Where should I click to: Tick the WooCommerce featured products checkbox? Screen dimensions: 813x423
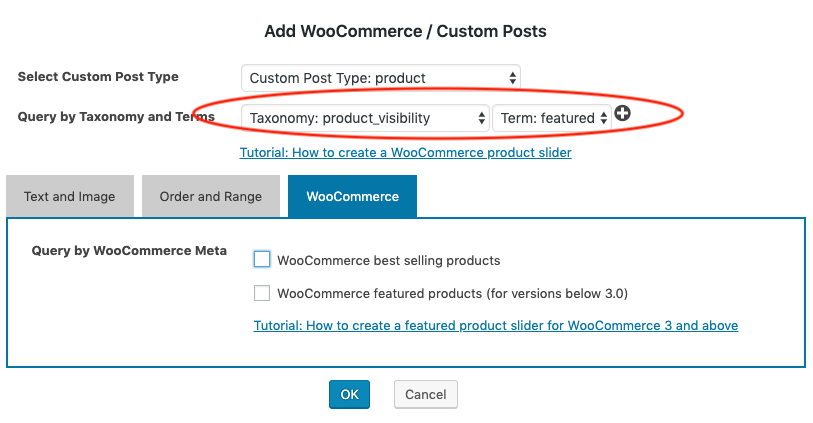click(262, 293)
